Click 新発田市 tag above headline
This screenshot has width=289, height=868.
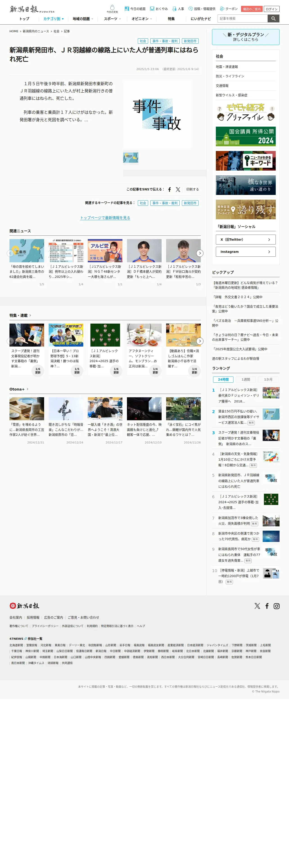tap(190, 41)
